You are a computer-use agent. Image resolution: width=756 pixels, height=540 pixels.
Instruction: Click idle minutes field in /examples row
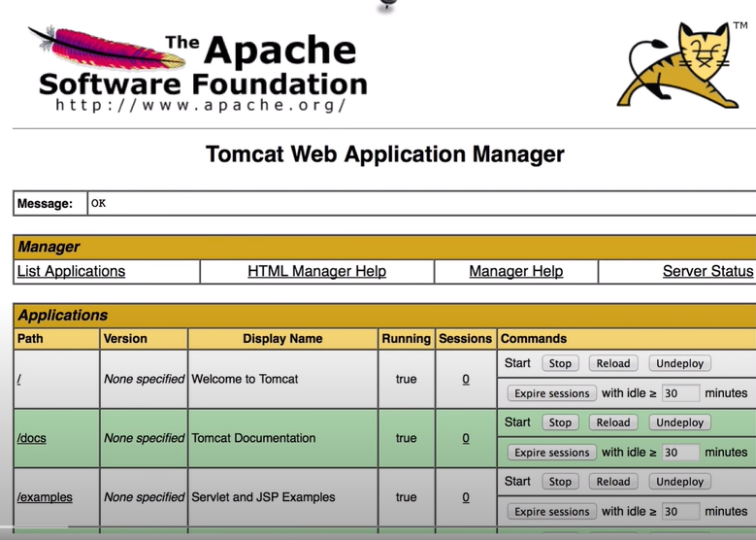click(x=680, y=512)
